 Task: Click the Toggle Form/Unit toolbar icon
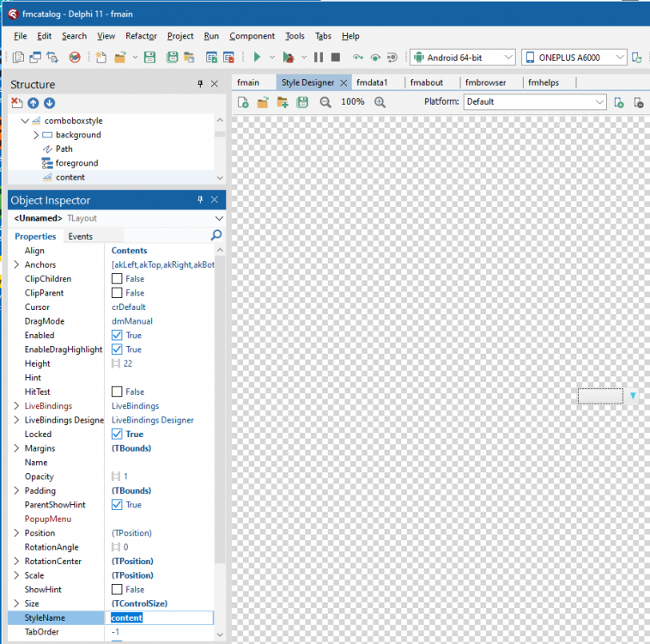pyautogui.click(x=52, y=58)
